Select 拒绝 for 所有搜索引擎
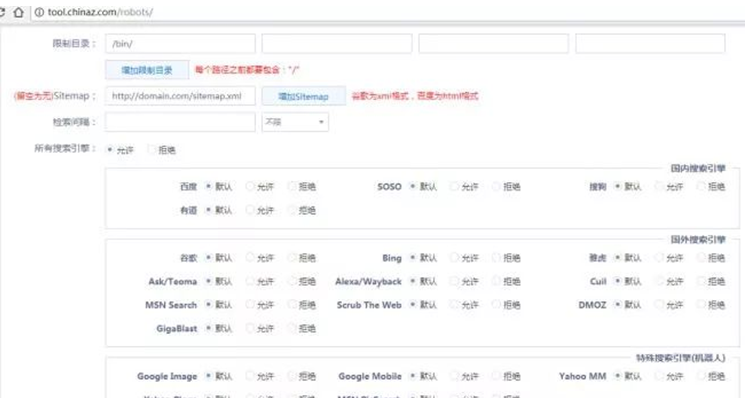The image size is (745, 398). (x=151, y=150)
